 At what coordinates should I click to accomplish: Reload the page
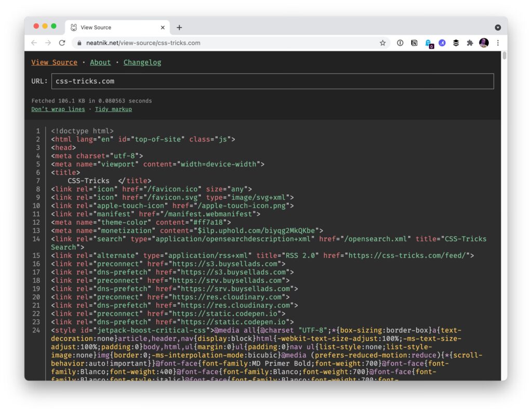pos(62,43)
